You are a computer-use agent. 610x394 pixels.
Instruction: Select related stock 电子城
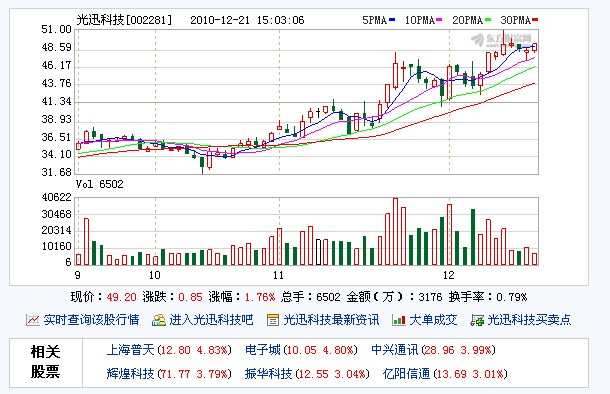pyautogui.click(x=263, y=350)
